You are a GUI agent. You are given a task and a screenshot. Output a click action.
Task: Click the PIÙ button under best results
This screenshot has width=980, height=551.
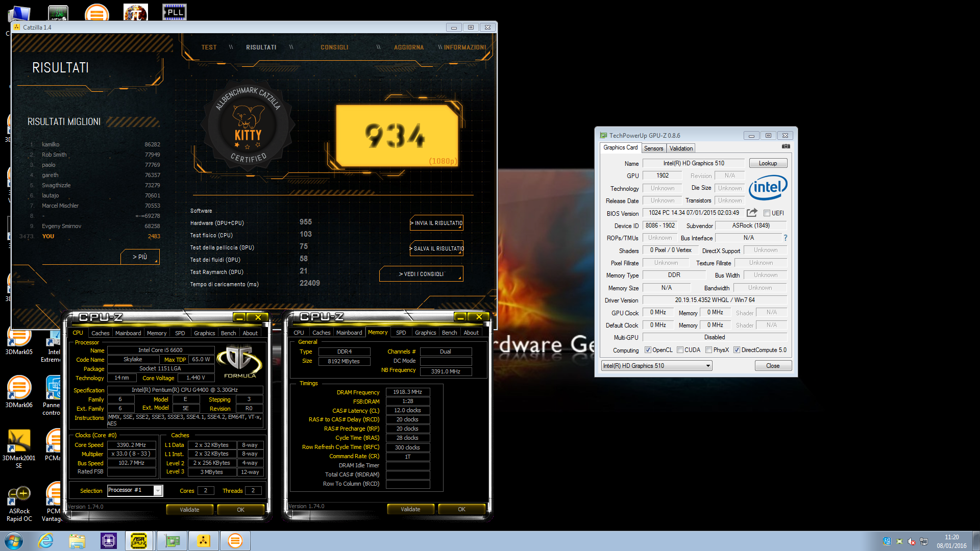tap(140, 257)
